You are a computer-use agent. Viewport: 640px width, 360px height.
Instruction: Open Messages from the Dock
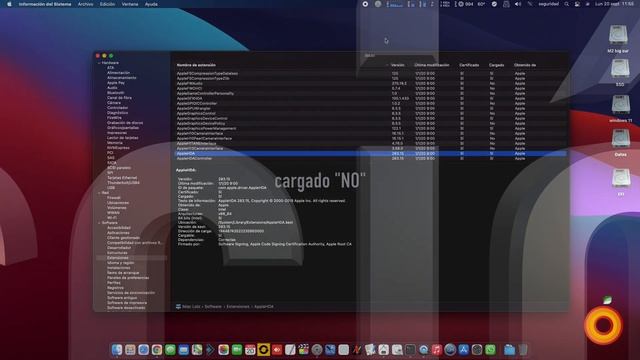(x=170, y=350)
